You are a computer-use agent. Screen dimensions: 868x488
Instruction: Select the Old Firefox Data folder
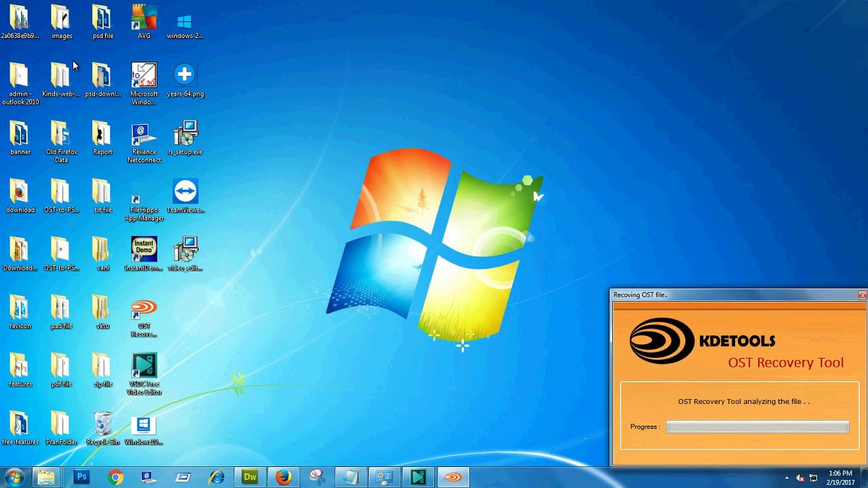[x=61, y=143]
